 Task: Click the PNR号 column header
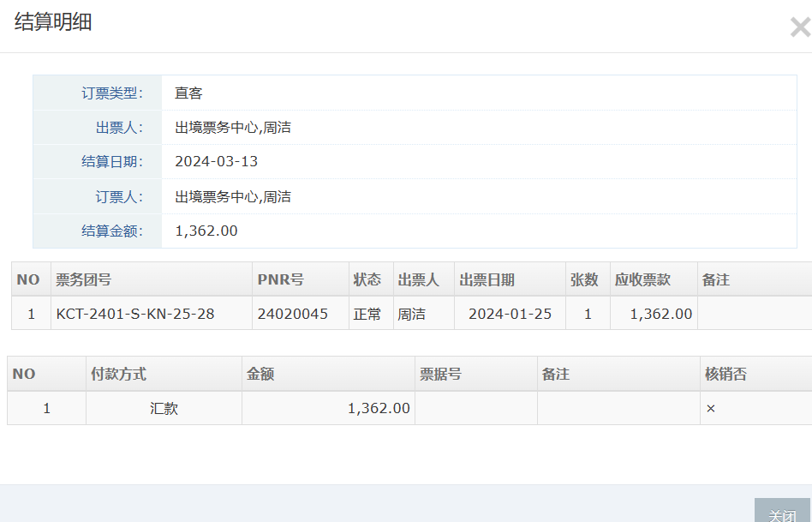click(281, 280)
